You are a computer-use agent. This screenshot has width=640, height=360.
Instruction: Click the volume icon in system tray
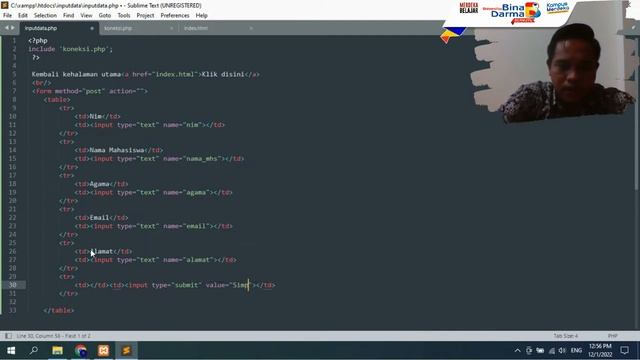point(562,351)
